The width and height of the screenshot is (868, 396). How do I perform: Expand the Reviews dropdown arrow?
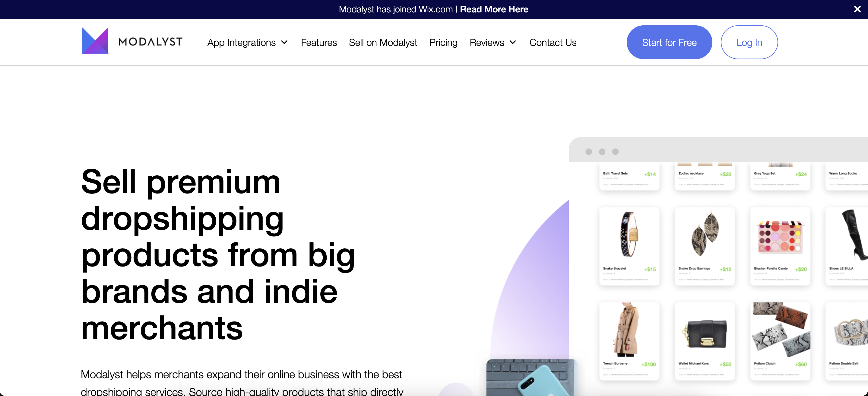tap(512, 43)
